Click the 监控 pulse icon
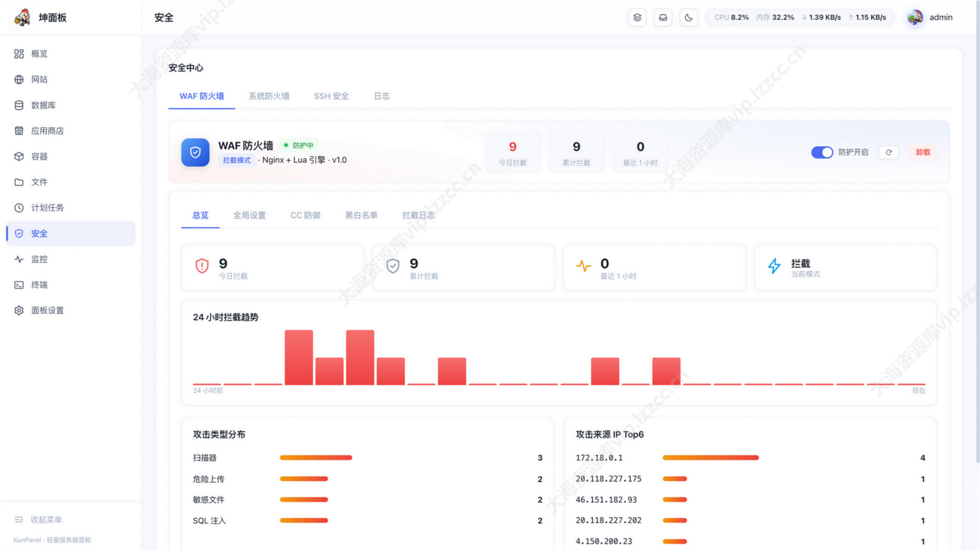Viewport: 980px width, 551px height. pos(19,260)
